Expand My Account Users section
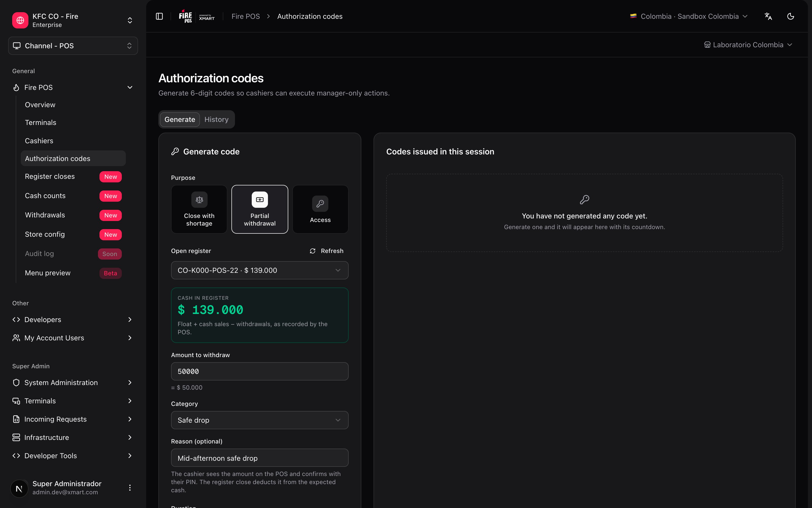812x508 pixels. pyautogui.click(x=73, y=338)
